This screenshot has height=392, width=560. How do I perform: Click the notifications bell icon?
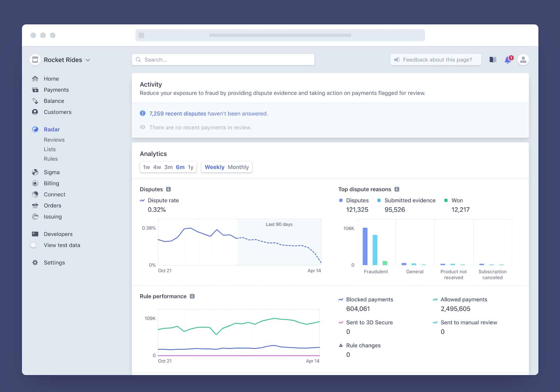[x=507, y=60]
